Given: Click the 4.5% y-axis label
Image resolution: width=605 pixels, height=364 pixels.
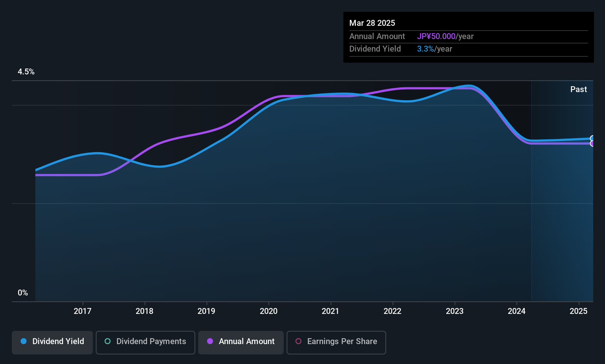Looking at the screenshot, I should 26,72.
